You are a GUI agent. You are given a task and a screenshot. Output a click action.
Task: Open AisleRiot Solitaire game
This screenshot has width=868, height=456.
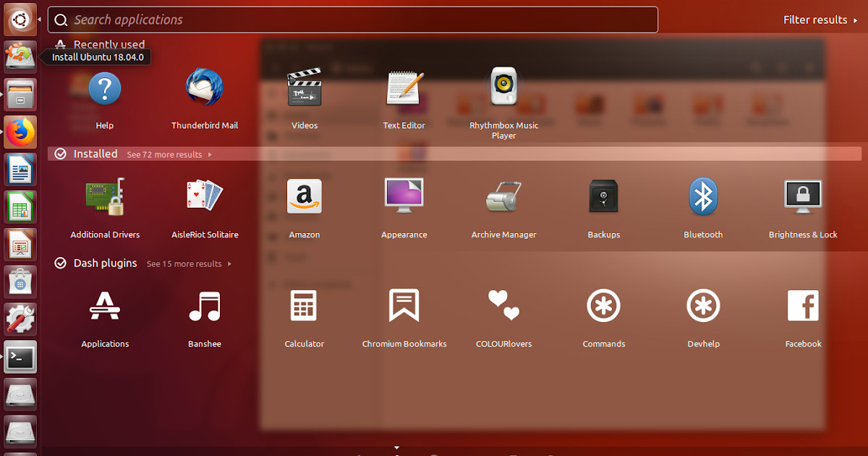[205, 198]
